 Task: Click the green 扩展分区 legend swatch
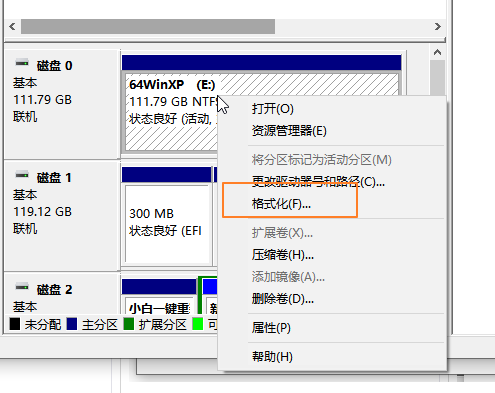129,324
